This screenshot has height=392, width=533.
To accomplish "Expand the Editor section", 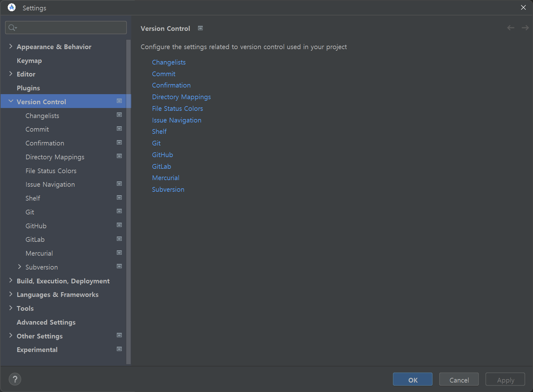I will coord(11,74).
